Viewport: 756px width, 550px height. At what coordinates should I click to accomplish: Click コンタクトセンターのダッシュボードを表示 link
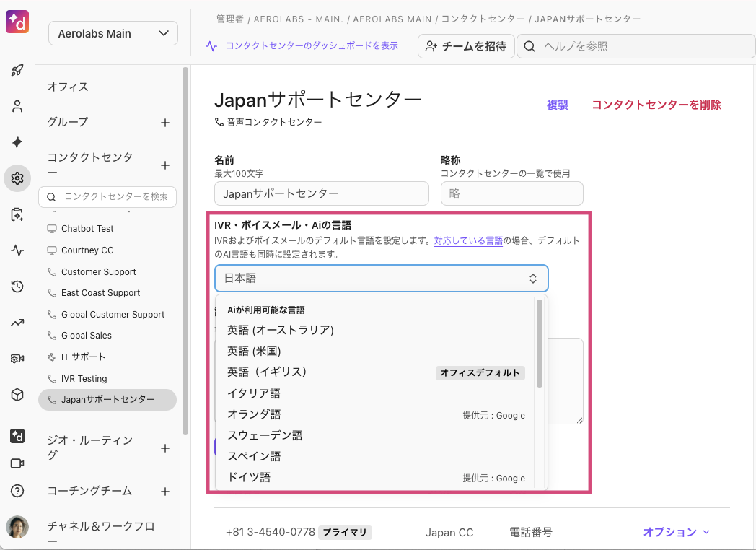[x=312, y=46]
